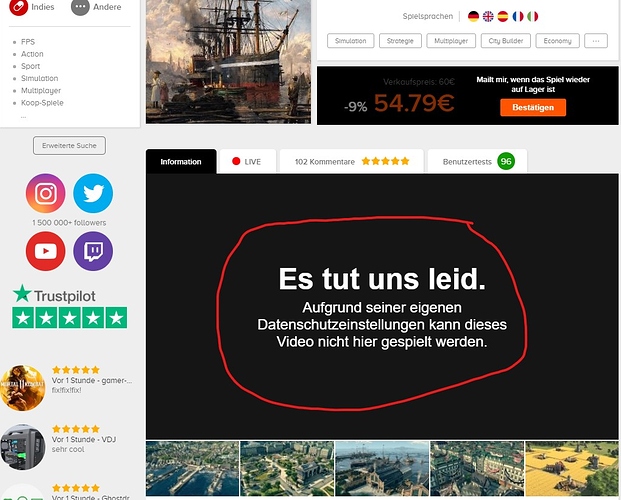621x500 pixels.
Task: Select the Economy tag button
Action: tap(557, 41)
